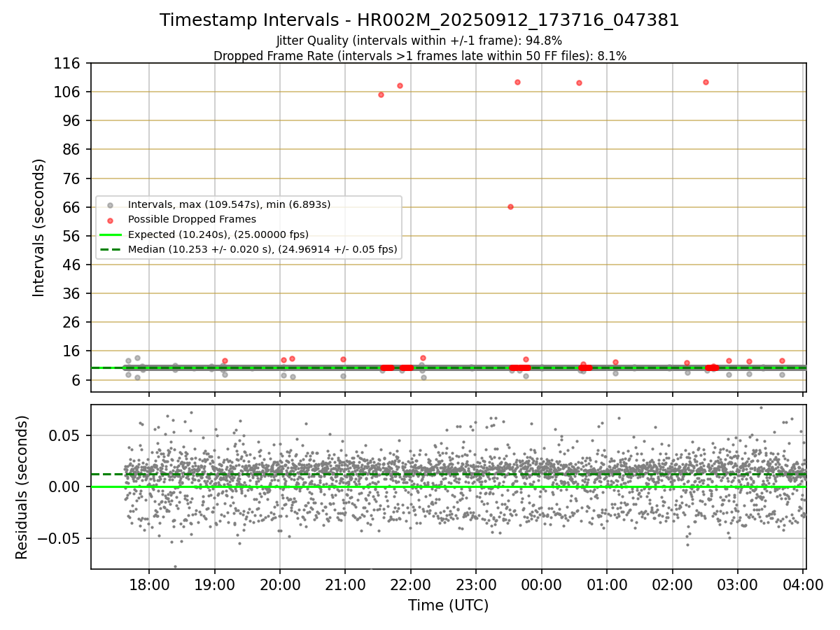Click the red outlier point after 00:30 near 109
Screen dimensions: 840x630
coord(579,83)
